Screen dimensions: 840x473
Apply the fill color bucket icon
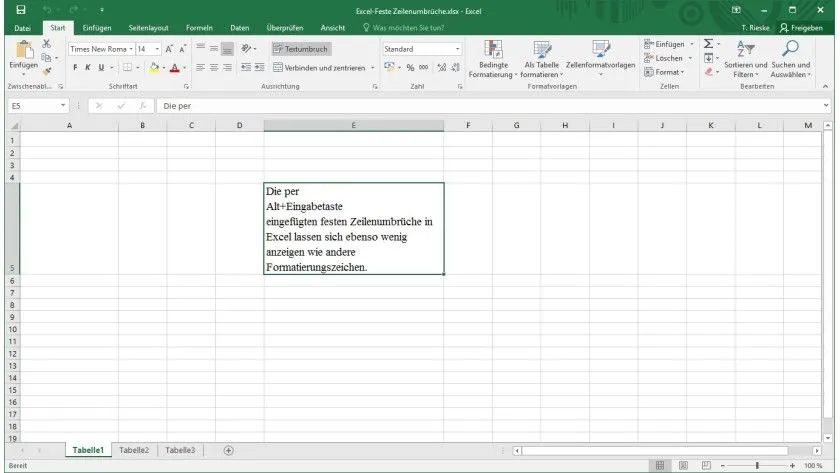coord(154,67)
